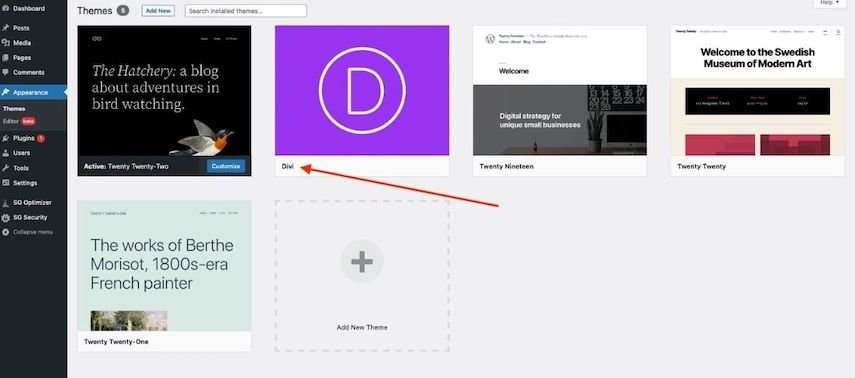Click the SG Optimizer icon
The image size is (855, 378).
coord(5,202)
